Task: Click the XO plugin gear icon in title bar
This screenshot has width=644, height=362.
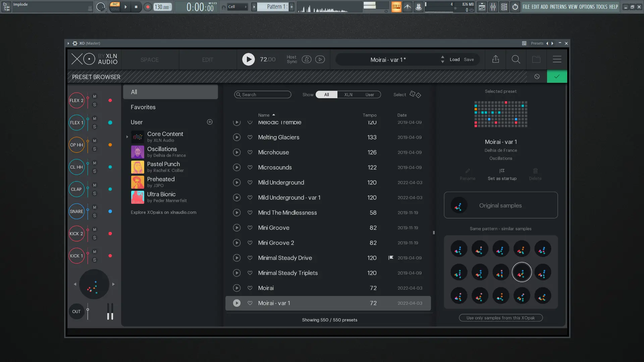Action: point(74,43)
